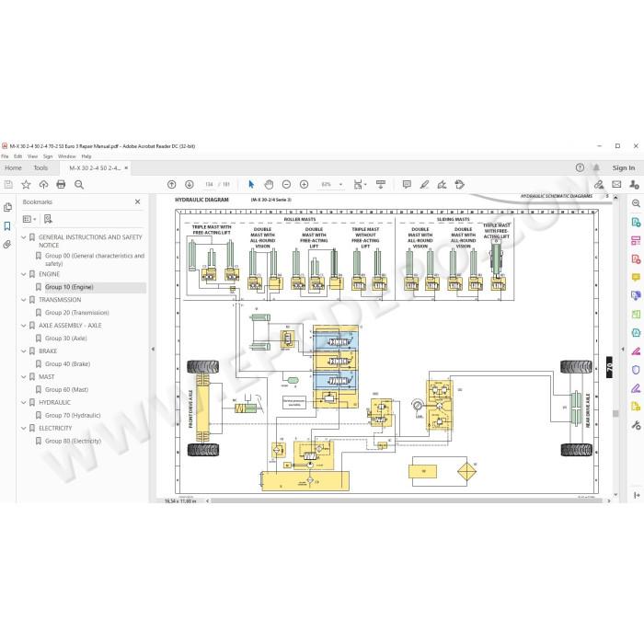Open the View menu
The image size is (644, 644).
(x=32, y=156)
